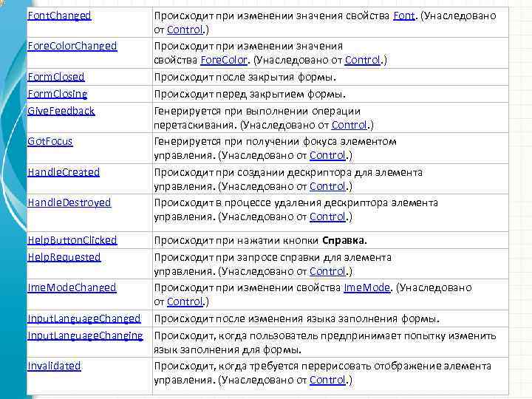
Task: Open the GotFocus event link
Action: tap(50, 141)
